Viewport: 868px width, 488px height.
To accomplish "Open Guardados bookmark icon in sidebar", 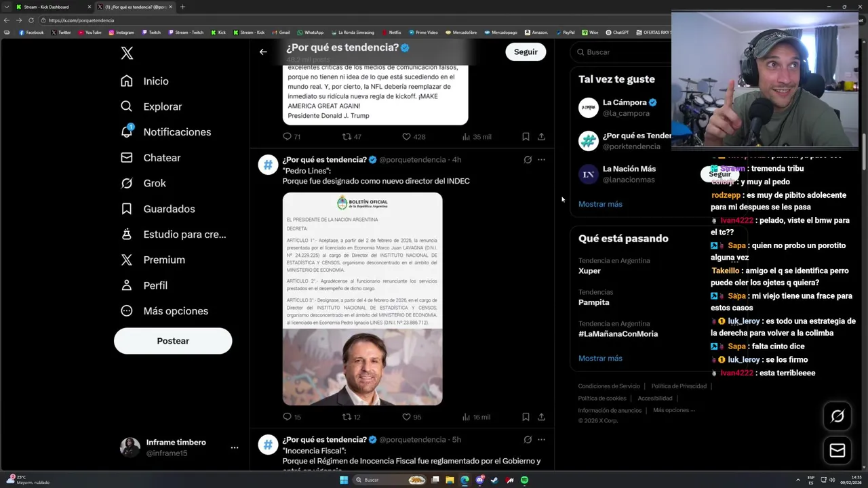I will tap(127, 209).
